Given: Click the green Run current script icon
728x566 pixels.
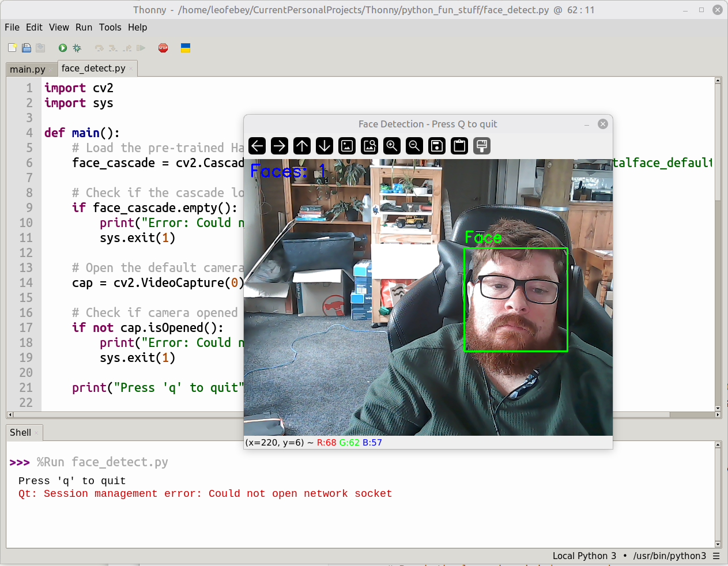Looking at the screenshot, I should (62, 48).
